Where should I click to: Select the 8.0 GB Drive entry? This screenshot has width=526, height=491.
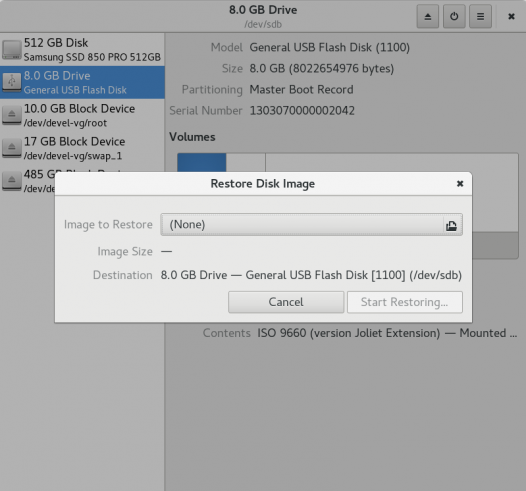(82, 82)
